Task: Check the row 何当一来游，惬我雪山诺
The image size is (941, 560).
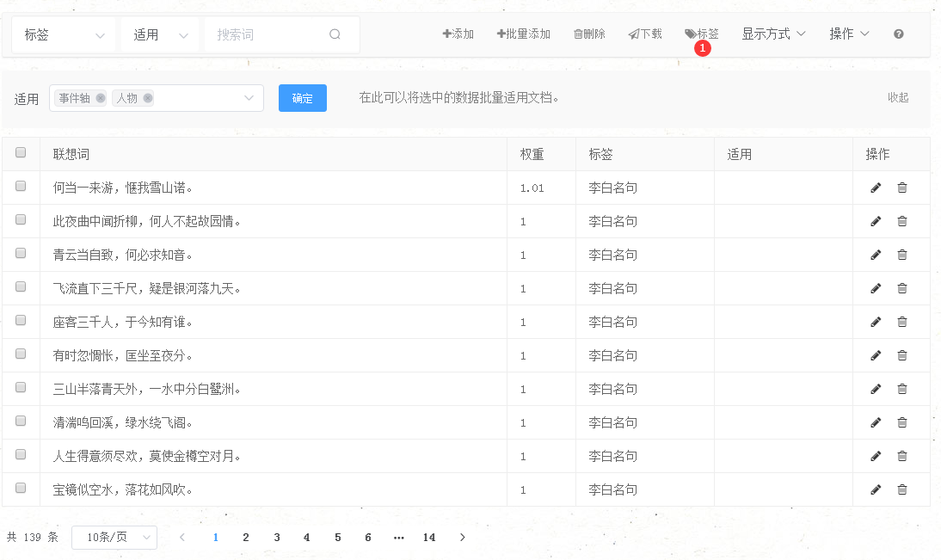Action: [21, 186]
